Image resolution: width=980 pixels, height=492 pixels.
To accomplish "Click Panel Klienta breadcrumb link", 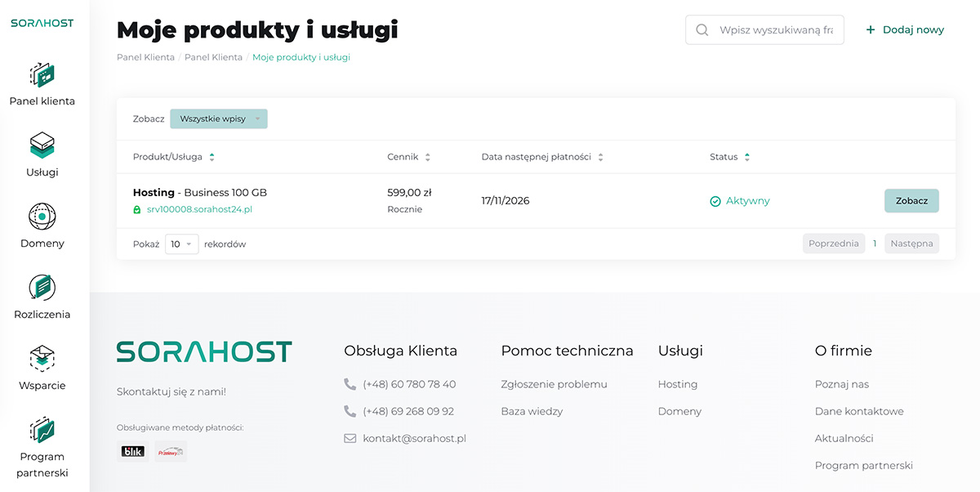I will (145, 57).
